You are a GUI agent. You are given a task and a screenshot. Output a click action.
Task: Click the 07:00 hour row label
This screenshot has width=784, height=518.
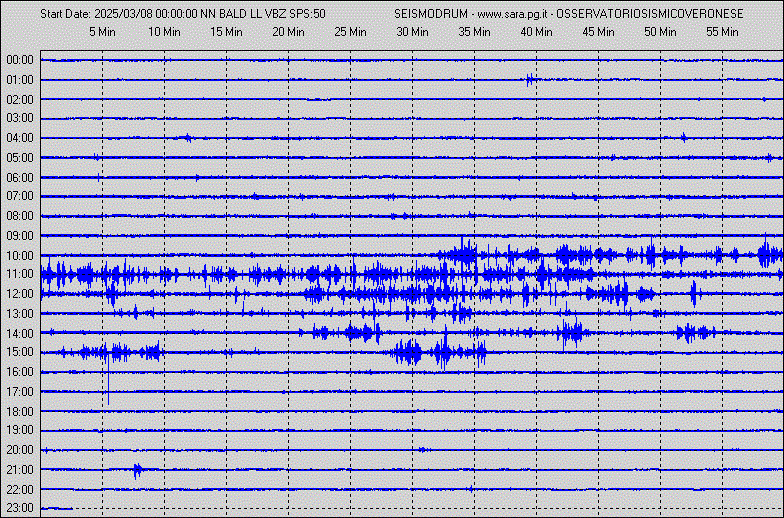point(20,196)
